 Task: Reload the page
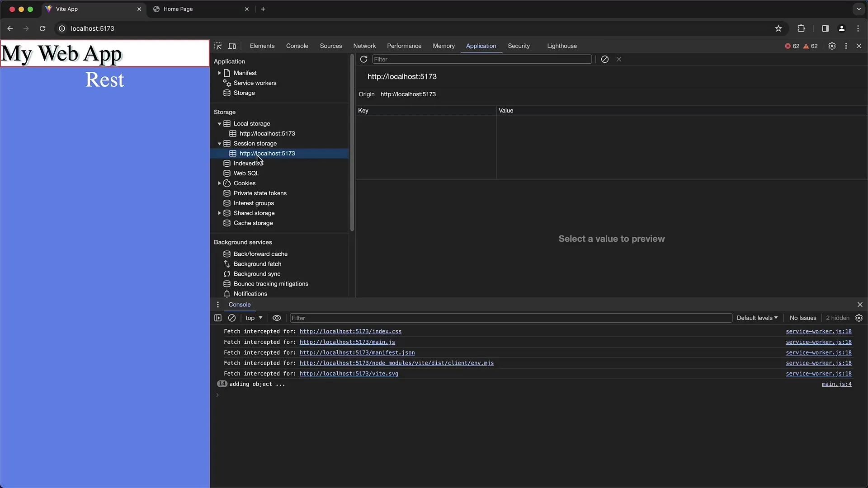click(x=42, y=28)
